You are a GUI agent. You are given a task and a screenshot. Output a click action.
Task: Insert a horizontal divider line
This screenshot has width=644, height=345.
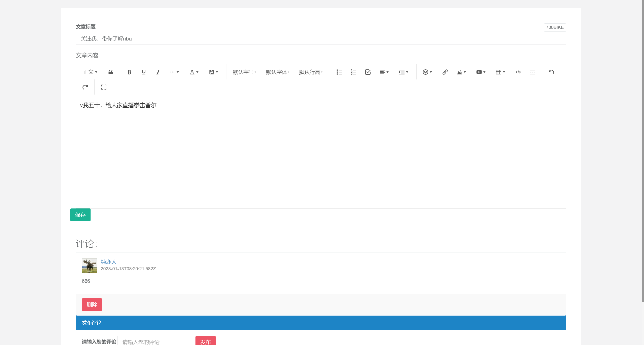pyautogui.click(x=533, y=72)
